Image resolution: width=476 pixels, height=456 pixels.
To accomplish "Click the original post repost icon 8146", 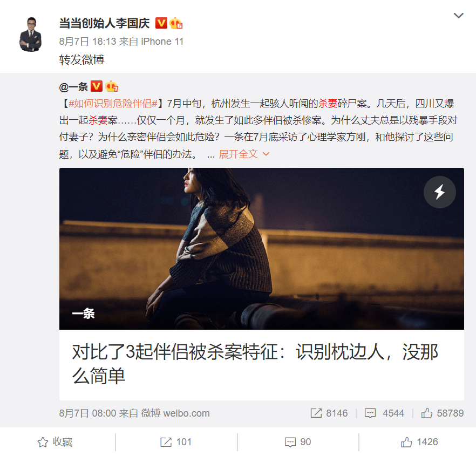I will (329, 413).
